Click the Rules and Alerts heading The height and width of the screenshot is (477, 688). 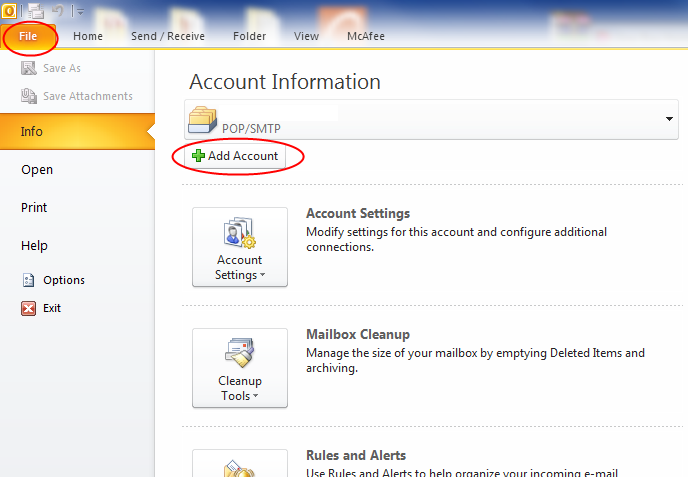pyautogui.click(x=356, y=455)
